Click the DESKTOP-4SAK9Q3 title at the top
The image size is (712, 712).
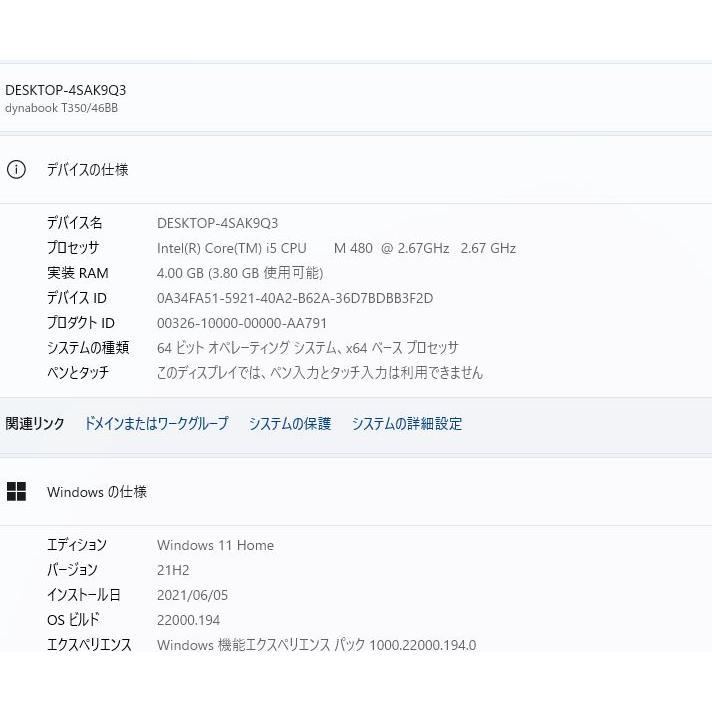[x=66, y=90]
